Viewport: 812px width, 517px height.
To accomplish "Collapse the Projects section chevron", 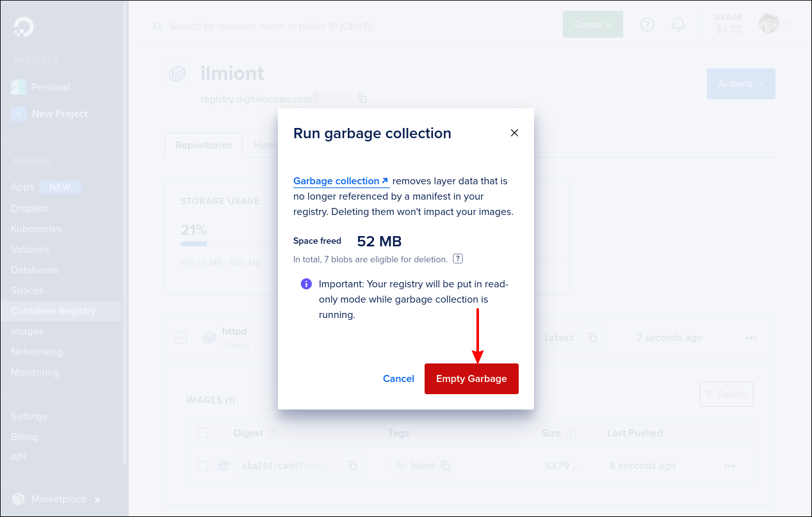I will pyautogui.click(x=105, y=60).
